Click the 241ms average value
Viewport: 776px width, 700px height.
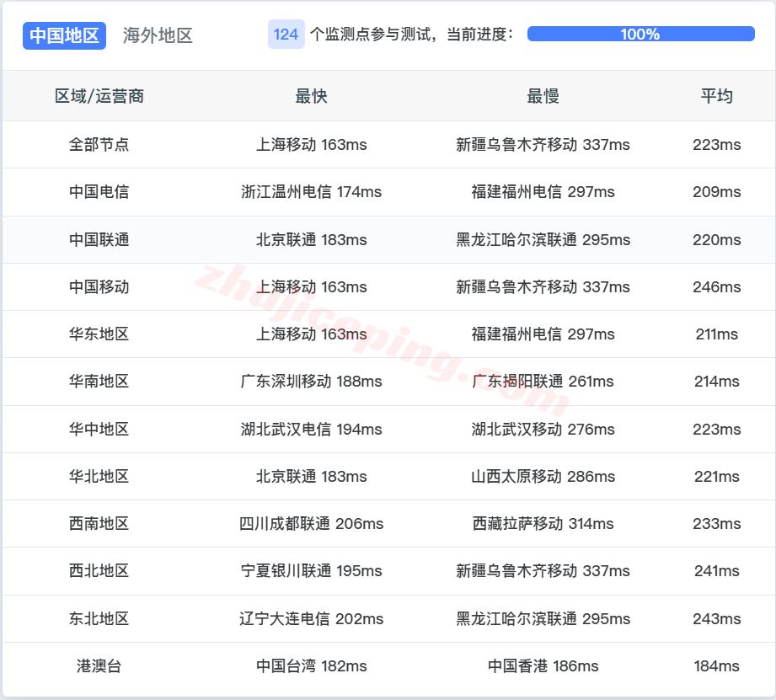(x=717, y=570)
